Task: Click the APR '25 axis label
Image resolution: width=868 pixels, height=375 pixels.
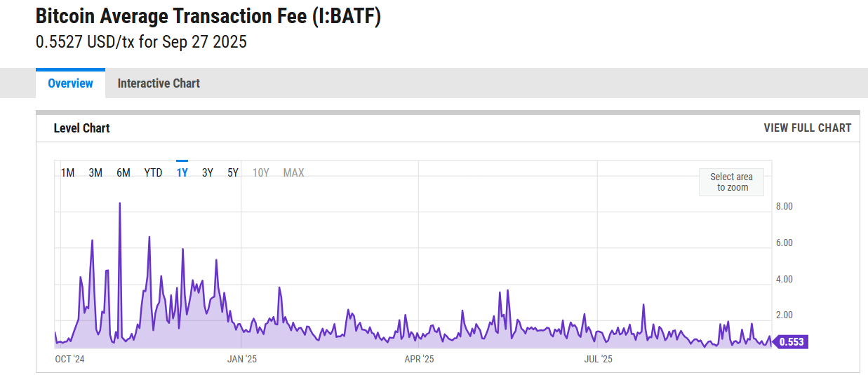Action: click(x=420, y=359)
